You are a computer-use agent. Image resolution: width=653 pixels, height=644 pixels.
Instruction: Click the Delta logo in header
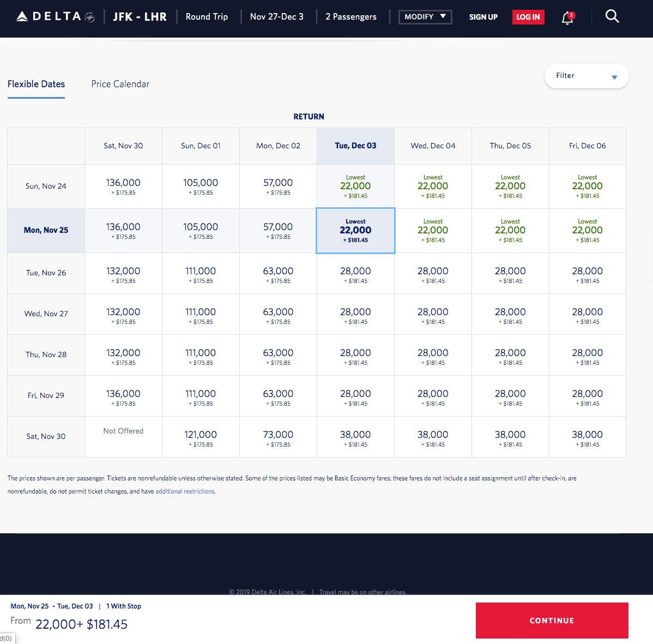(x=56, y=17)
